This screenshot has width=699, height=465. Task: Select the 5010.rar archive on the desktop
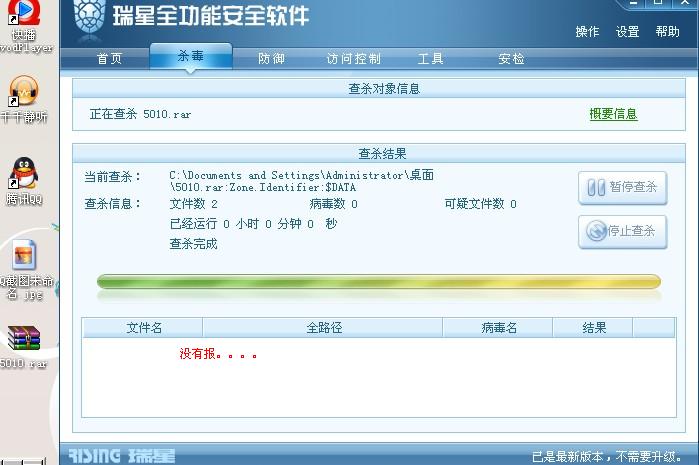[24, 347]
